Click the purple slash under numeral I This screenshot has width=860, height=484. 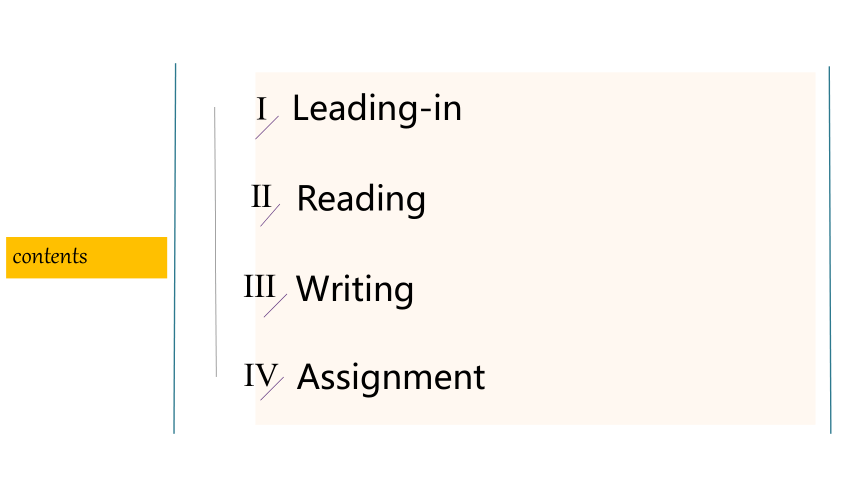(x=267, y=127)
